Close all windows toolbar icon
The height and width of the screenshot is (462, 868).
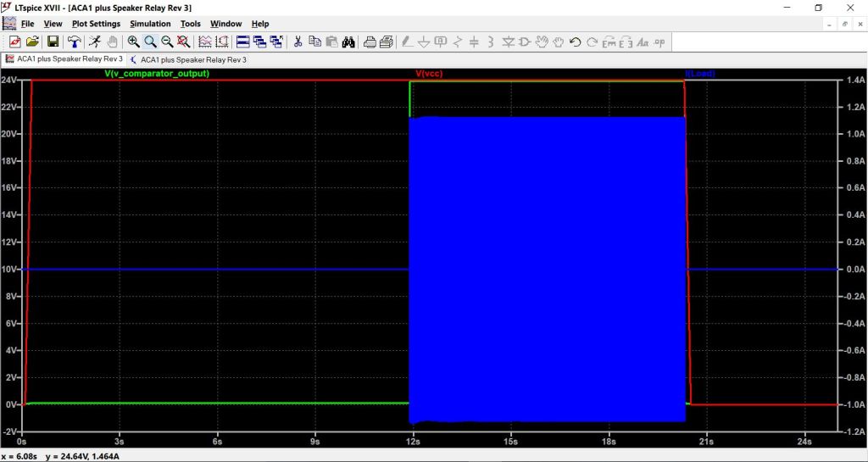point(276,42)
